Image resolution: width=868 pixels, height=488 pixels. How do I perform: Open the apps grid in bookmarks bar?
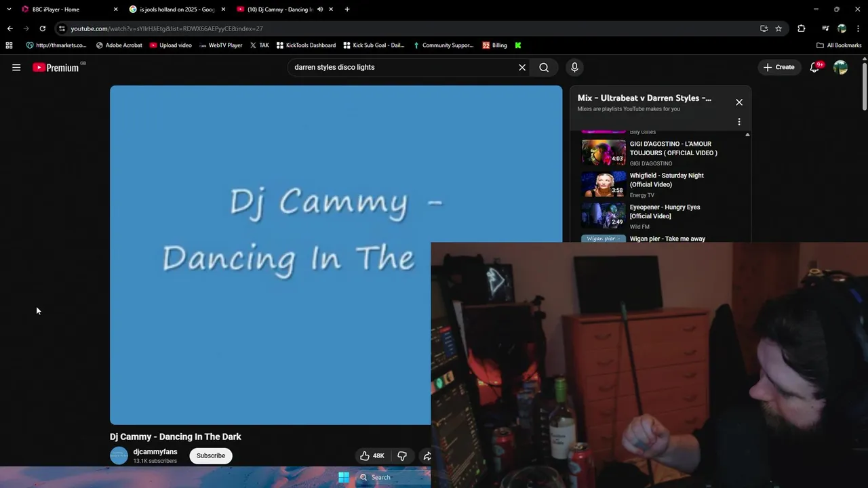(x=9, y=45)
